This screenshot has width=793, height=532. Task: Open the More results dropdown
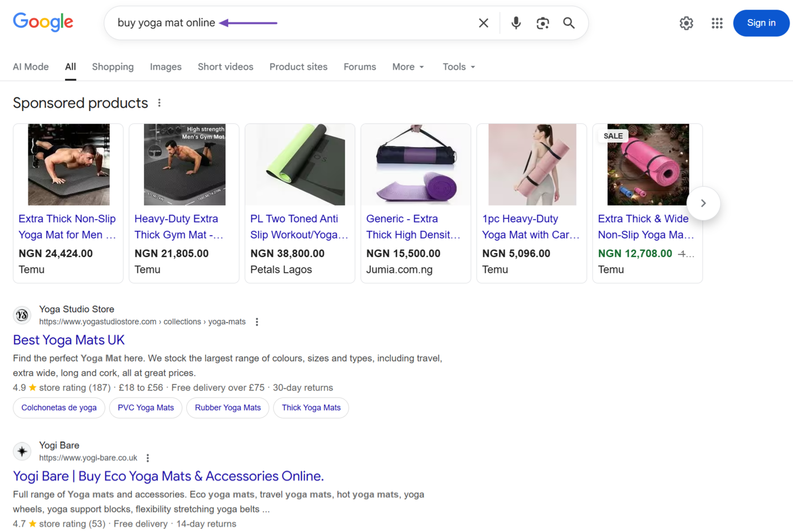point(407,67)
